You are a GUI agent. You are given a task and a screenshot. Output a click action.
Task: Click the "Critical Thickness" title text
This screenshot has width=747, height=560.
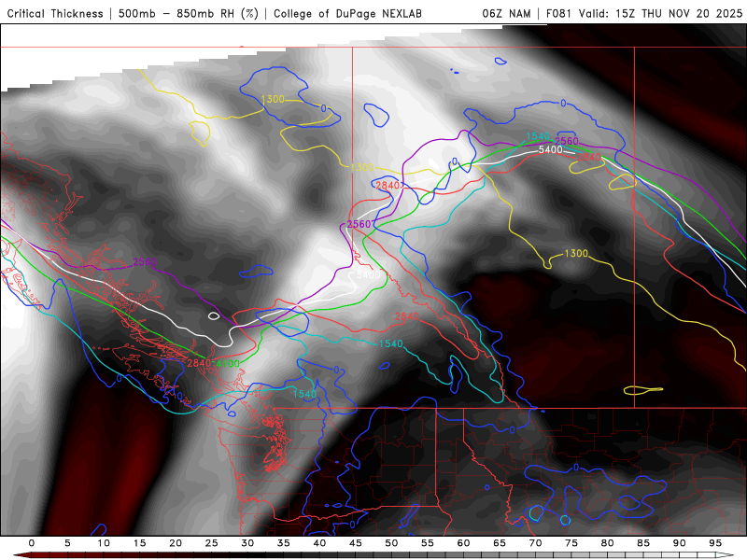[55, 14]
